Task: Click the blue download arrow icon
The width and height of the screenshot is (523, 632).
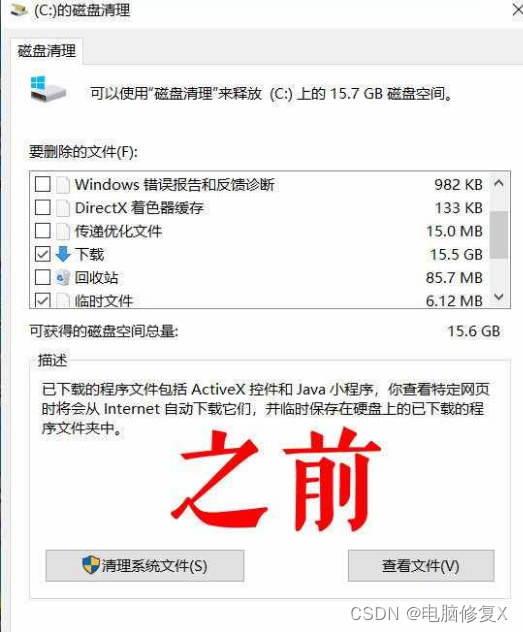Action: pyautogui.click(x=63, y=254)
